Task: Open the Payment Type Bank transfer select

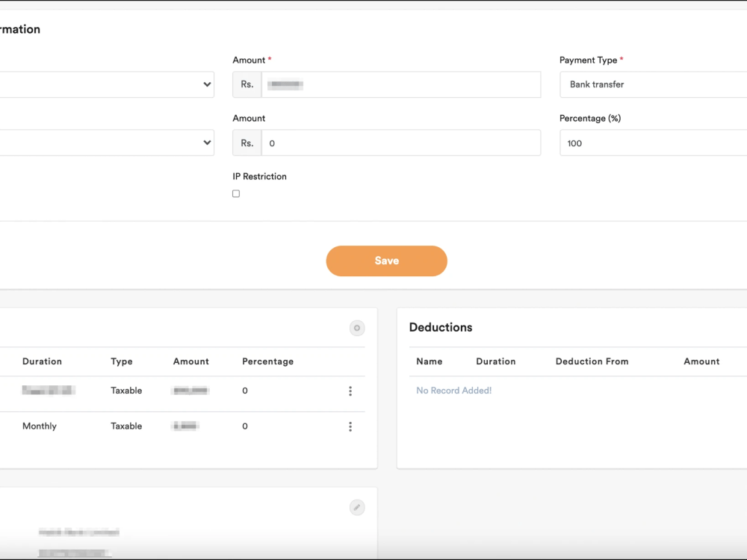Action: point(653,84)
